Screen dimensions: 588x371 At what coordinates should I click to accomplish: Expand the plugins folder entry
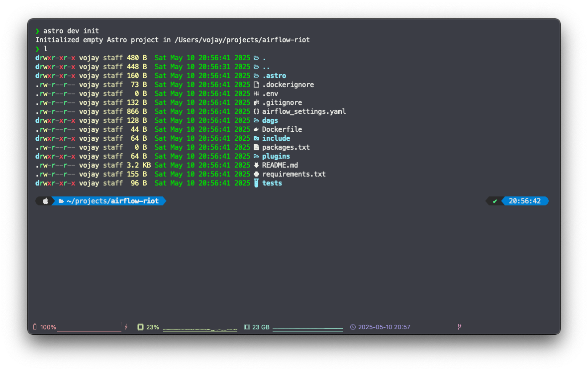click(x=276, y=156)
